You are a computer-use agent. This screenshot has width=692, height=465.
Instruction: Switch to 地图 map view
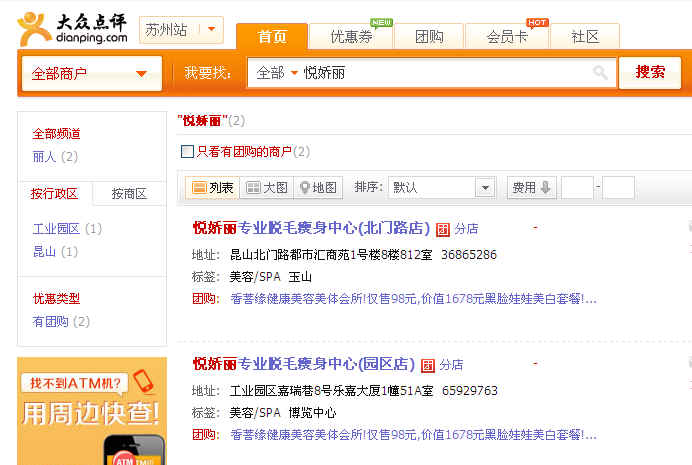[x=318, y=188]
